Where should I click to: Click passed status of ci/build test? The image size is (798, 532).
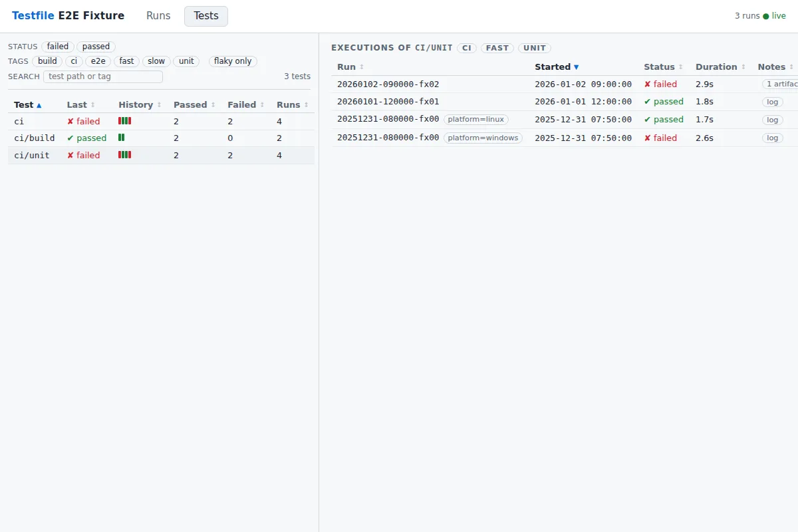coord(86,138)
